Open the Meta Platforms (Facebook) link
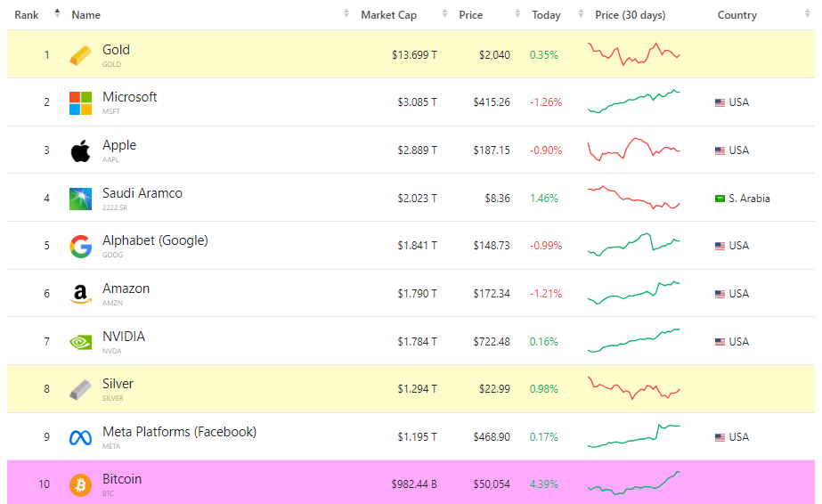822x504 pixels. (179, 432)
